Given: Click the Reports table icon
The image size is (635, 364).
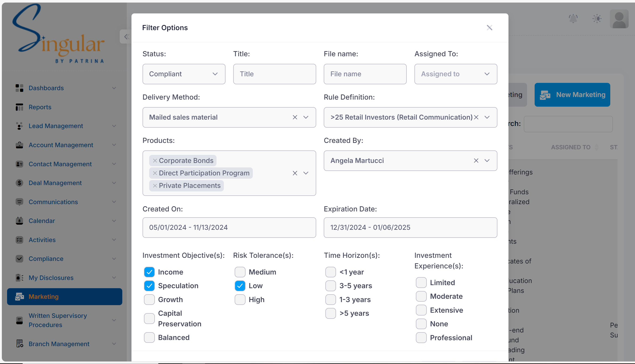Looking at the screenshot, I should pos(19,107).
